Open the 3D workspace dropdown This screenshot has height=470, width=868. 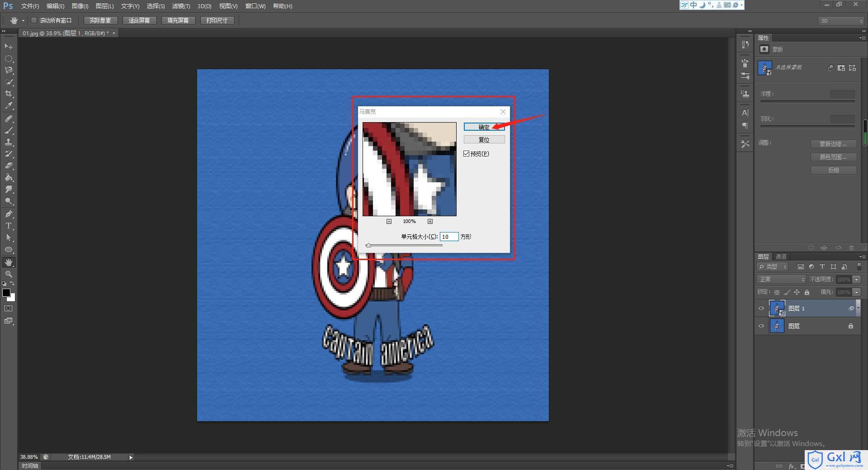[841, 21]
